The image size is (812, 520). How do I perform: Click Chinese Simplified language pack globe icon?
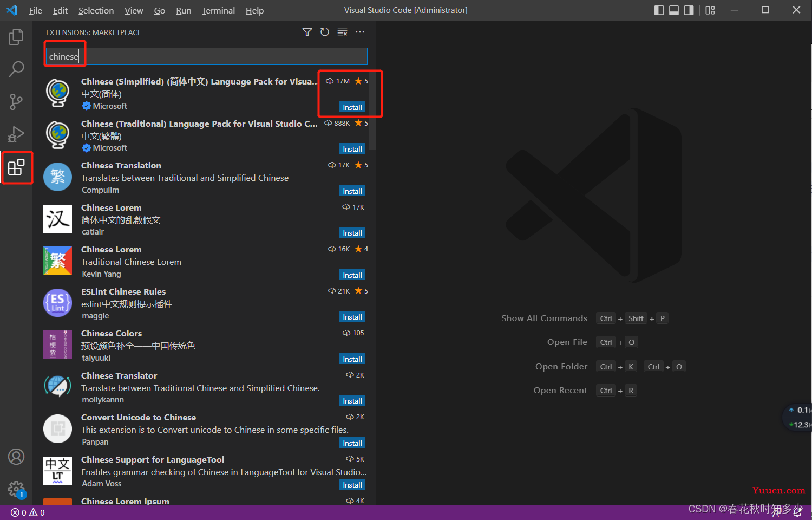click(57, 93)
